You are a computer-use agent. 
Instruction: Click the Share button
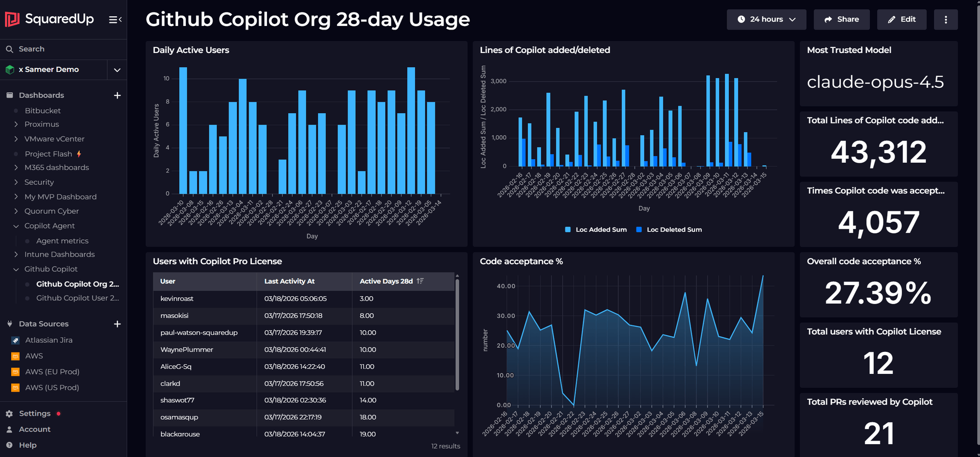click(x=841, y=19)
